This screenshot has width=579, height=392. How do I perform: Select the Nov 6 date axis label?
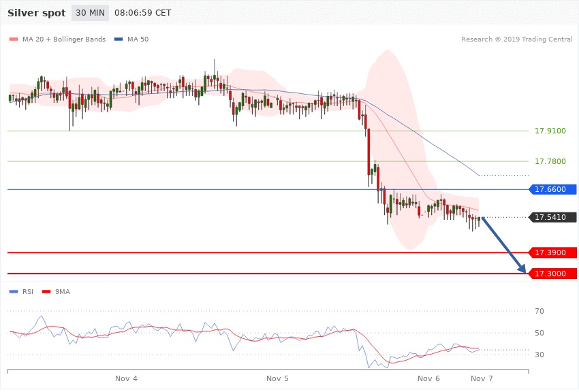point(429,378)
